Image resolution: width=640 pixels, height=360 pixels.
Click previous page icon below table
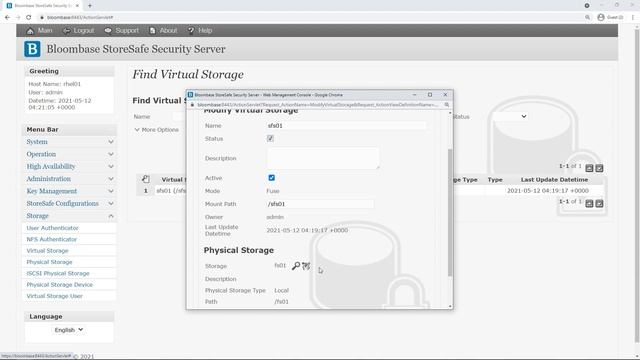point(589,203)
